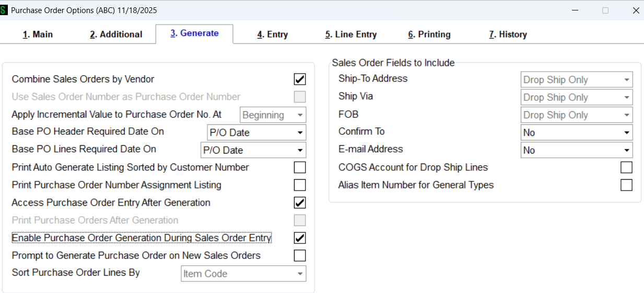Disable Purchase Order Generation During Sales Order Entry
The height and width of the screenshot is (293, 644).
click(x=300, y=238)
